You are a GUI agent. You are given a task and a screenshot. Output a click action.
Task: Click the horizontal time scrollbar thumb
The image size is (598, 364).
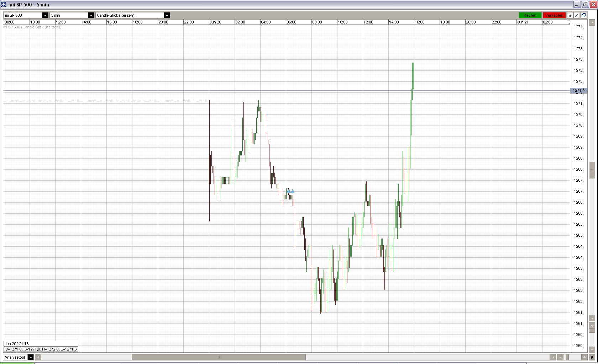click(x=219, y=357)
